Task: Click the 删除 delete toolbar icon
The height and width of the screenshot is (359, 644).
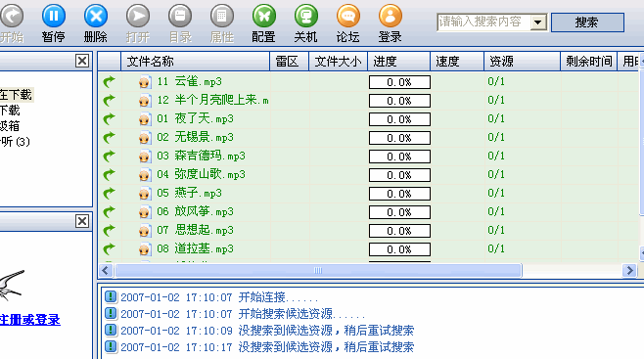Action: tap(96, 17)
